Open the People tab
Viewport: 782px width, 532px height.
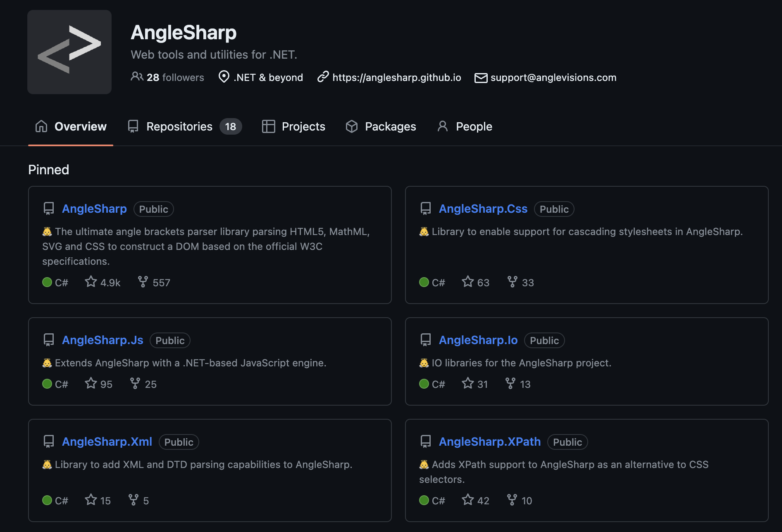pyautogui.click(x=465, y=126)
